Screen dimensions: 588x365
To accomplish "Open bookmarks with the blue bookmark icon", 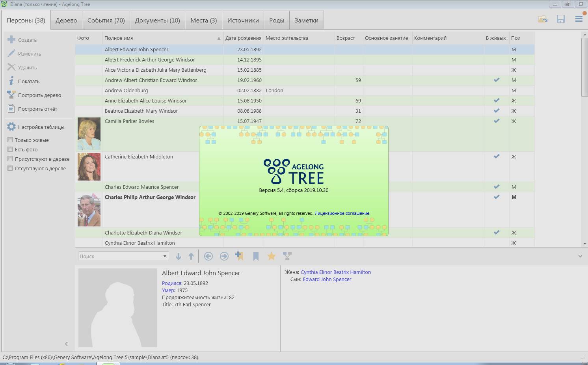I will pos(256,257).
